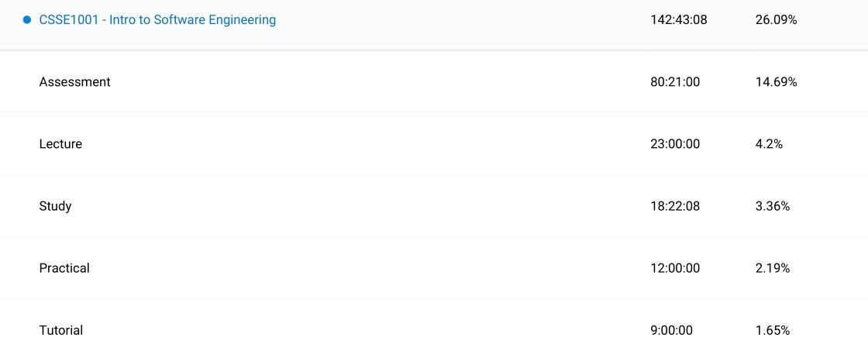The image size is (868, 355).
Task: Click Lecture duration 23:00:00
Action: tap(675, 144)
